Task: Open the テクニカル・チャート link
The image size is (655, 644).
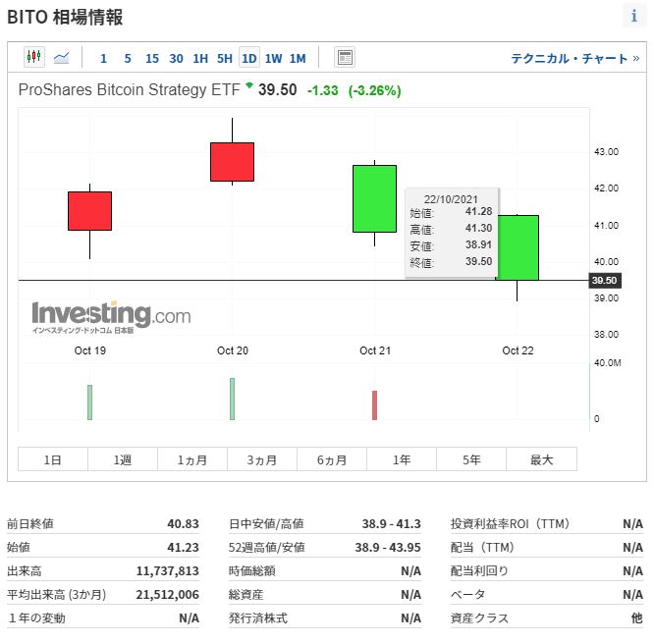Action: pyautogui.click(x=575, y=59)
